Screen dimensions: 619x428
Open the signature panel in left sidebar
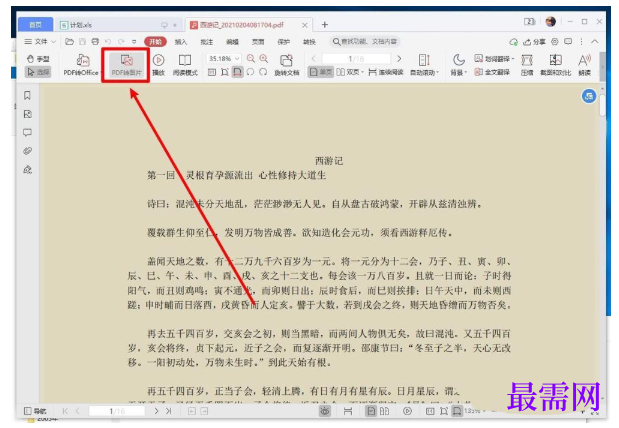tap(27, 170)
